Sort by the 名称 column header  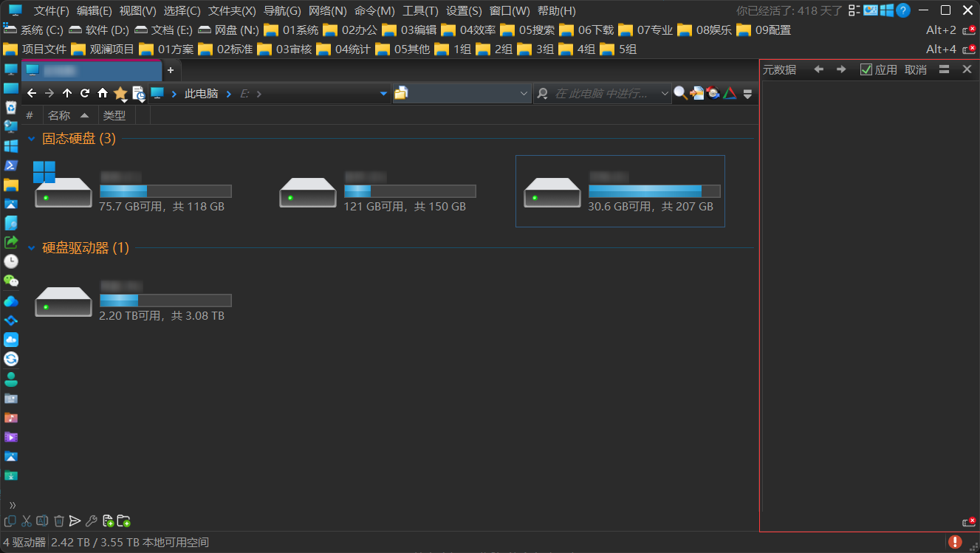point(59,115)
